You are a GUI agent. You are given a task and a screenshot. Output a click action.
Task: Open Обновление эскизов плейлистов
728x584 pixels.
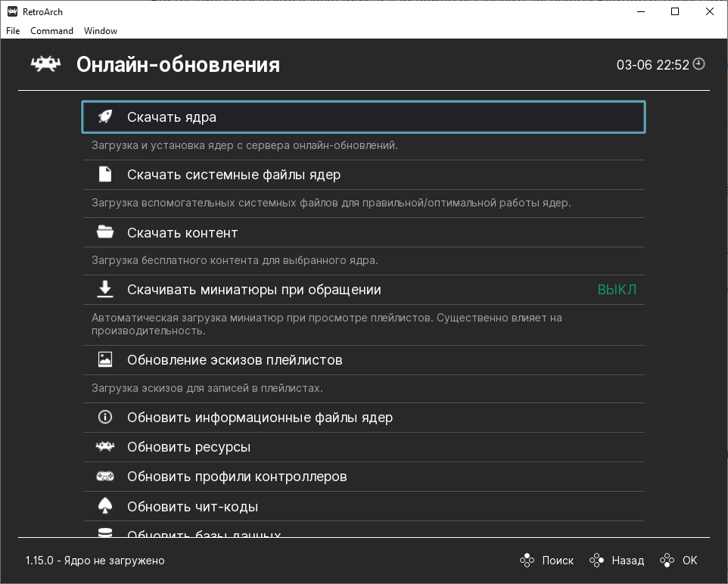tap(363, 360)
